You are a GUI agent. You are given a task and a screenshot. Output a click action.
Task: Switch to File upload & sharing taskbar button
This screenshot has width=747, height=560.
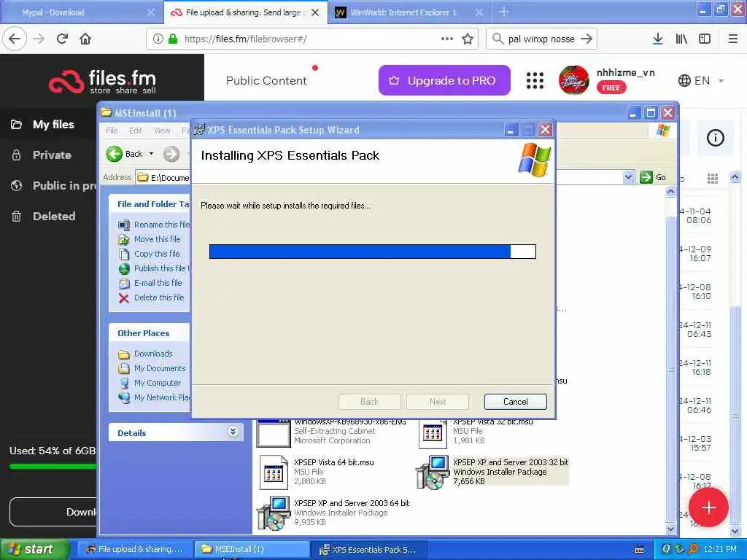click(x=135, y=549)
